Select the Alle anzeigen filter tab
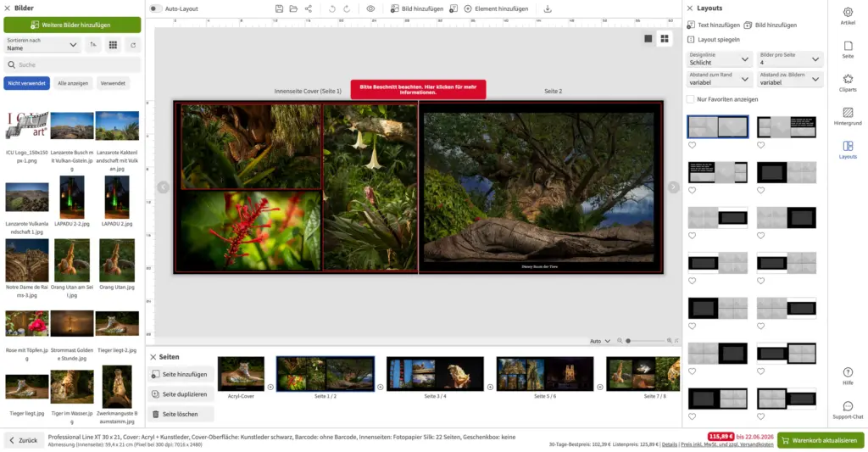This screenshot has width=868, height=452. click(x=73, y=83)
